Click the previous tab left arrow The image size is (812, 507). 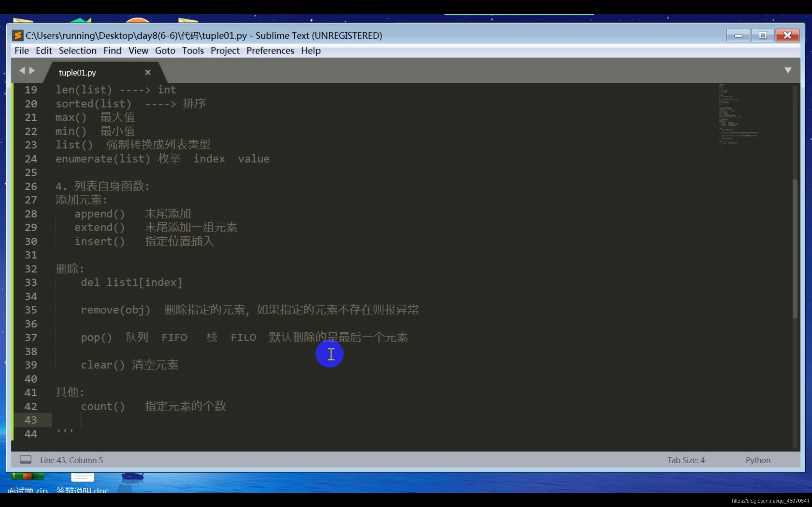pyautogui.click(x=22, y=70)
